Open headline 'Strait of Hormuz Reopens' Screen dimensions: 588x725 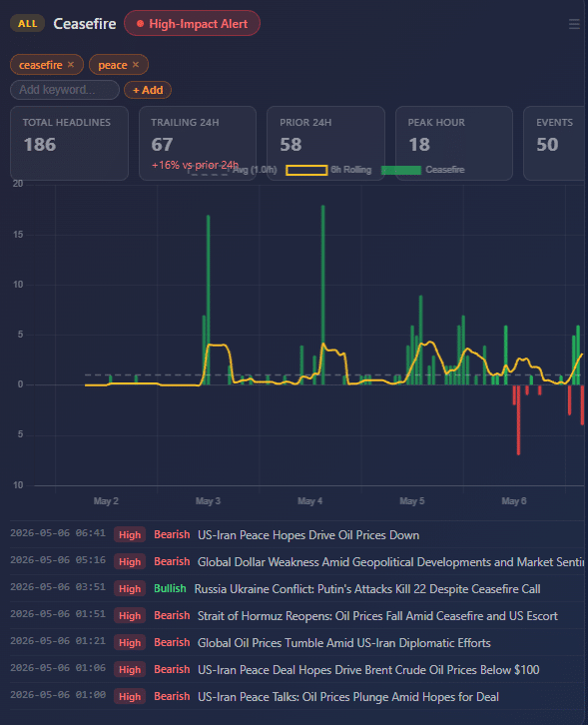[377, 616]
